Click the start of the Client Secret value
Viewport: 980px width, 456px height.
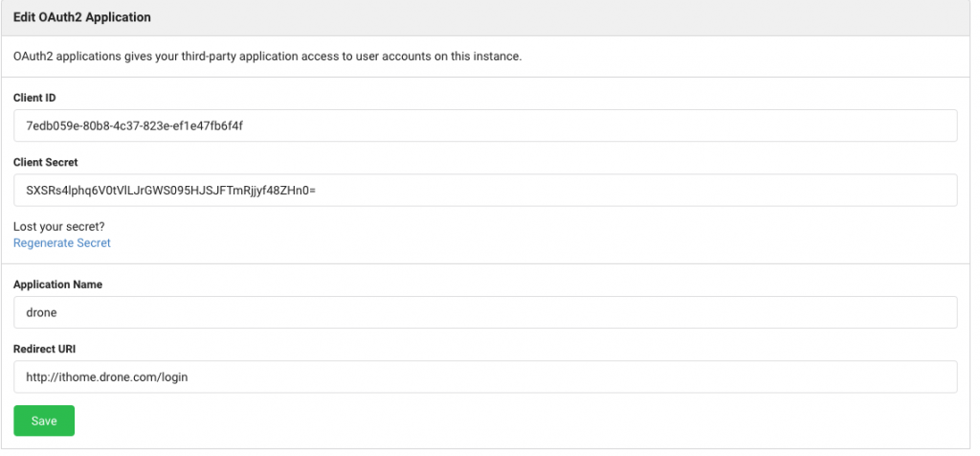point(27,190)
